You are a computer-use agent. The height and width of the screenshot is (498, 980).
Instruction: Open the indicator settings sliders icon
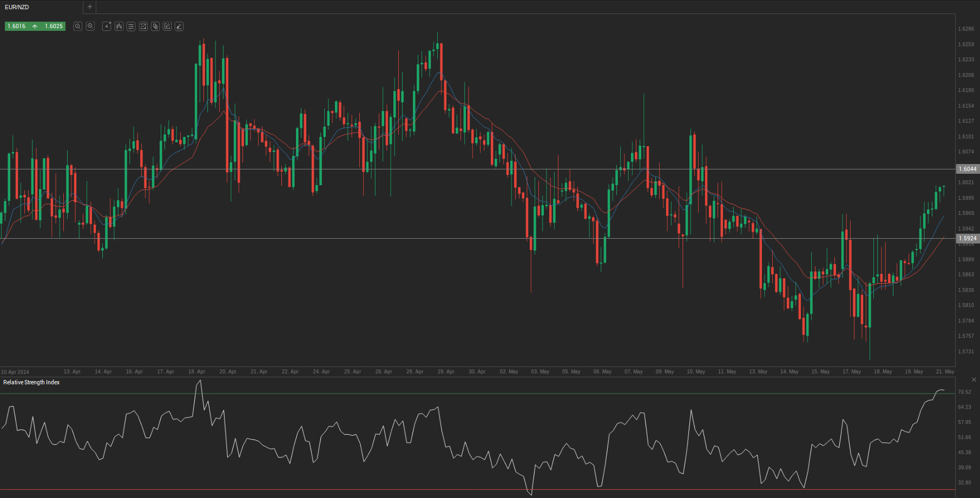click(x=131, y=26)
